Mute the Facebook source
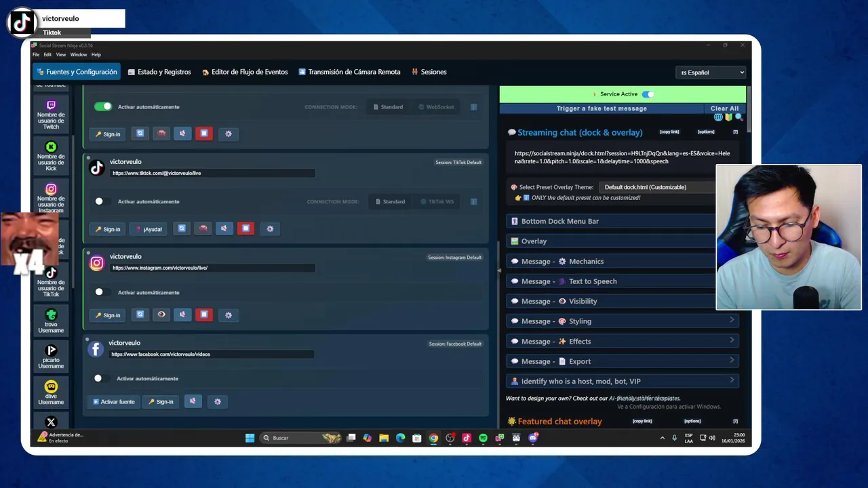The width and height of the screenshot is (868, 488). (193, 401)
